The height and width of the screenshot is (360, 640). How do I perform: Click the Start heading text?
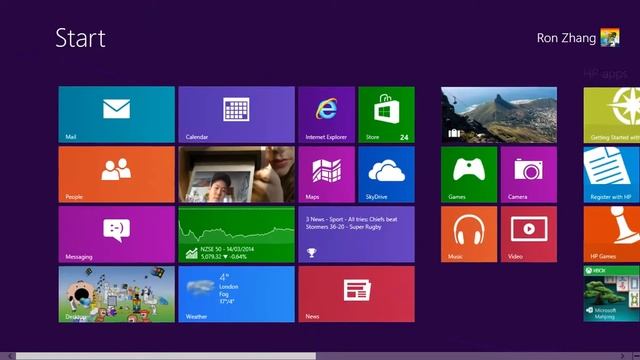pyautogui.click(x=80, y=38)
